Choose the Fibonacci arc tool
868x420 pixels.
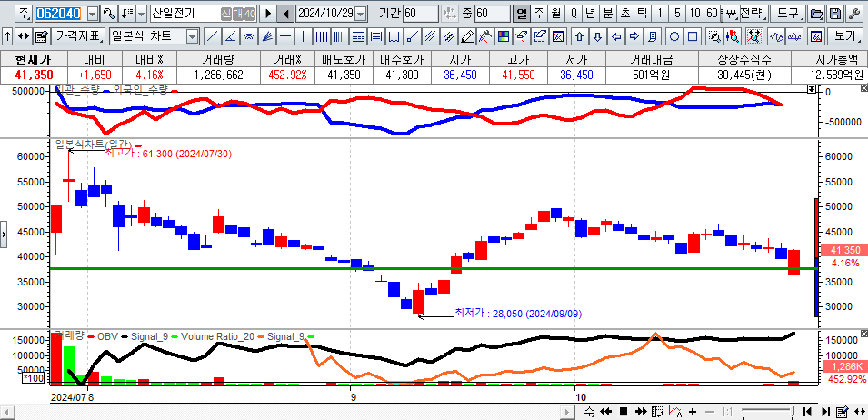tap(249, 37)
